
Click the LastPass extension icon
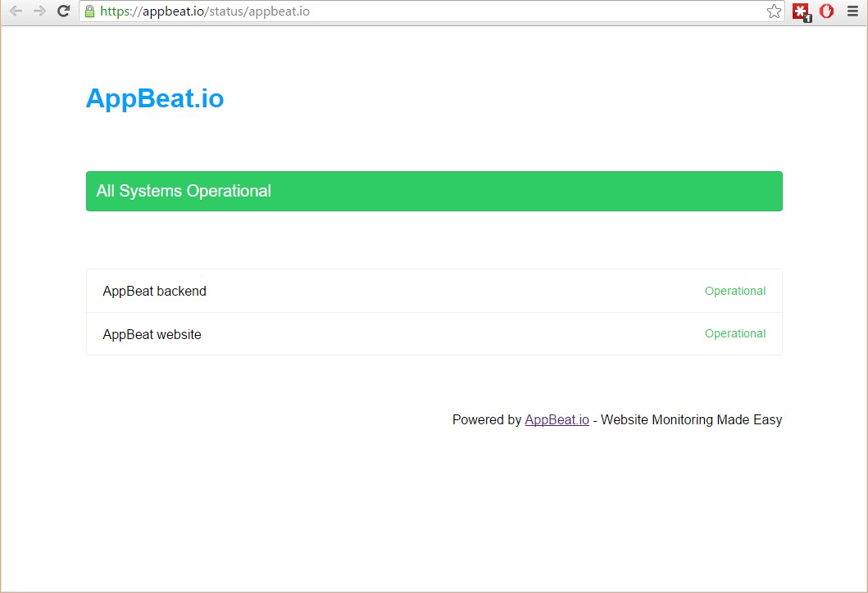pyautogui.click(x=801, y=11)
